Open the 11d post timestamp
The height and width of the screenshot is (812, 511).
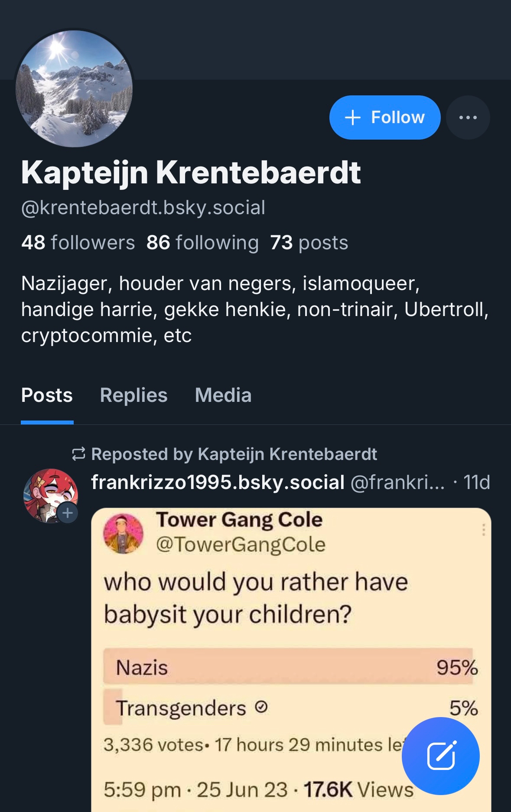tap(476, 482)
